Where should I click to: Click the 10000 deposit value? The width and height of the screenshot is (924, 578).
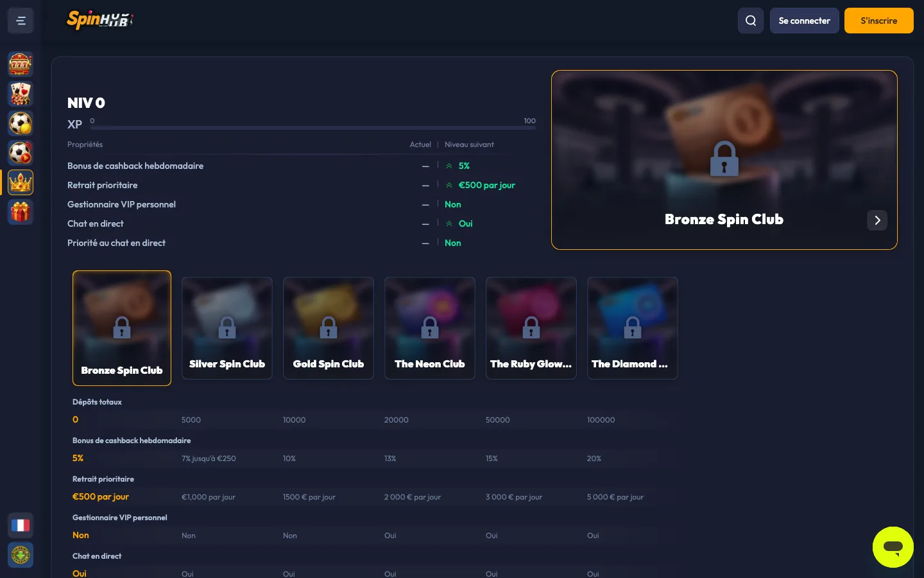(294, 420)
